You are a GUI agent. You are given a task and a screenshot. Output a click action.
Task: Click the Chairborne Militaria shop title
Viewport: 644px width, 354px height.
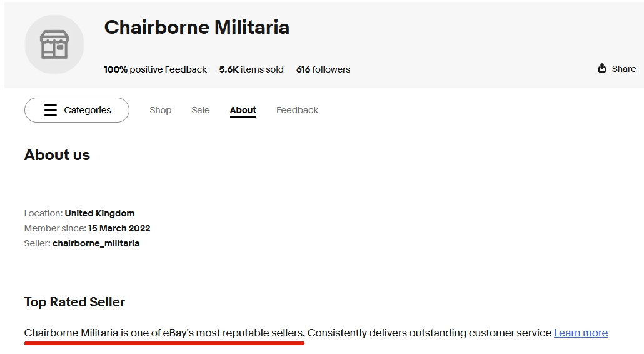[x=196, y=28]
